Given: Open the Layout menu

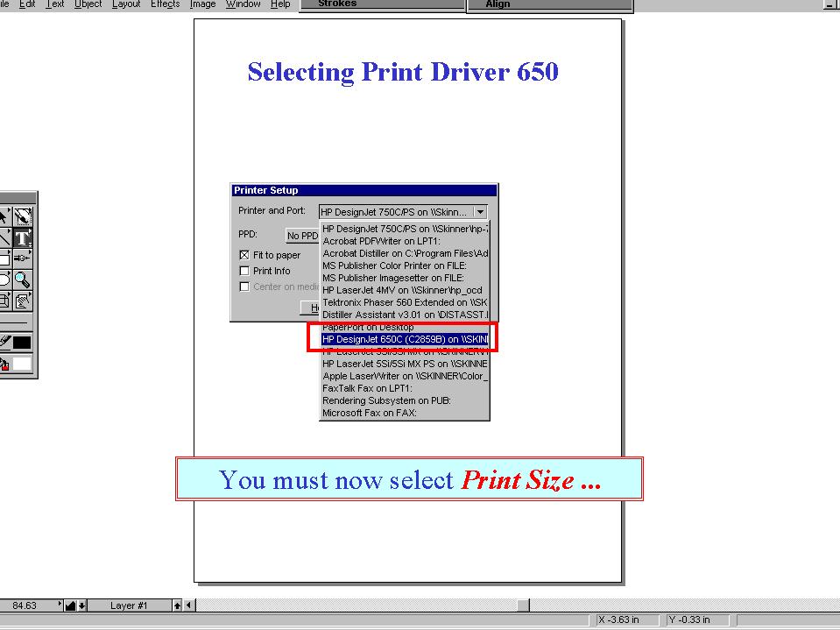Looking at the screenshot, I should (x=126, y=4).
